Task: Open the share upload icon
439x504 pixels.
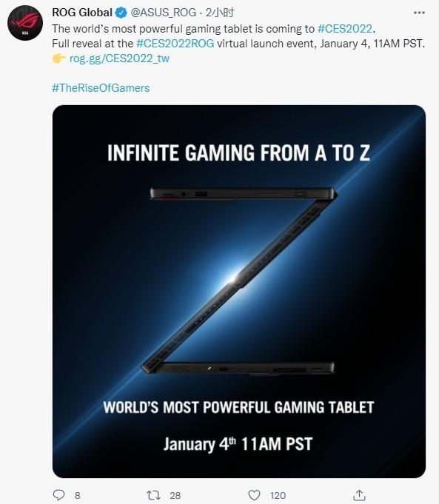Action: [359, 495]
